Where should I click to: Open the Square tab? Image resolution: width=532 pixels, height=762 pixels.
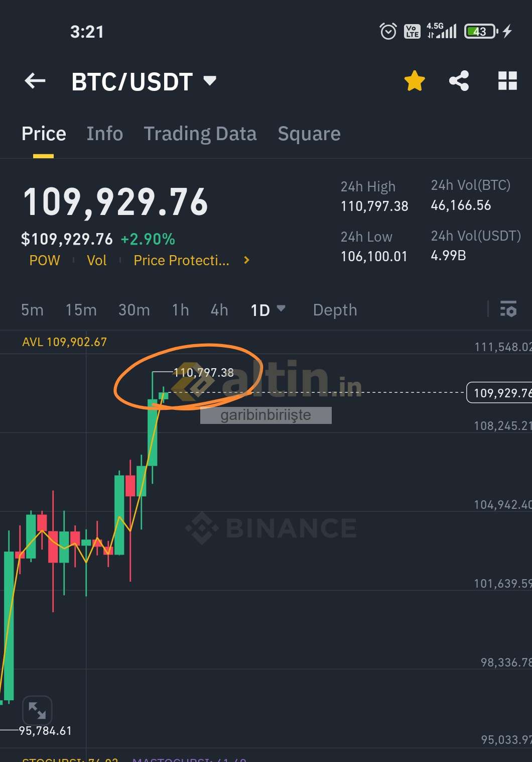(309, 134)
